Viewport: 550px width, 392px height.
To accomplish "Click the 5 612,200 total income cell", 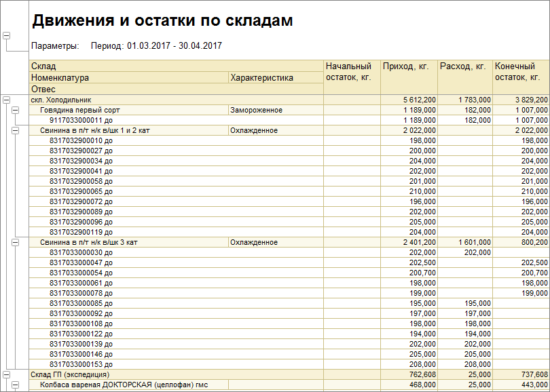I will pyautogui.click(x=419, y=100).
